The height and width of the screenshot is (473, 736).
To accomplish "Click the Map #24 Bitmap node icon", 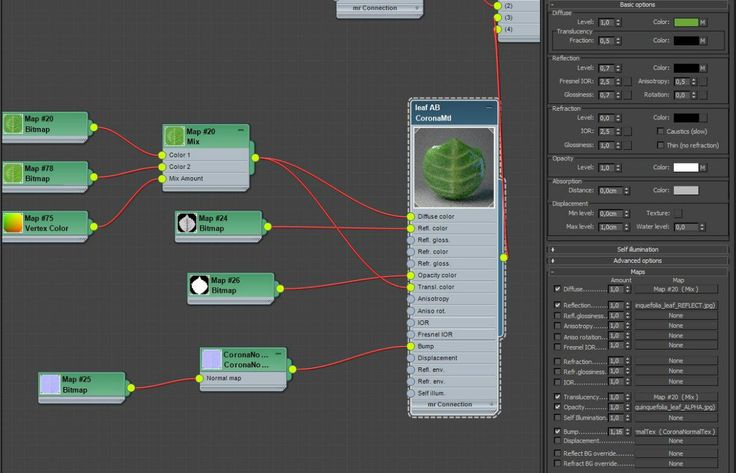I will click(x=186, y=224).
